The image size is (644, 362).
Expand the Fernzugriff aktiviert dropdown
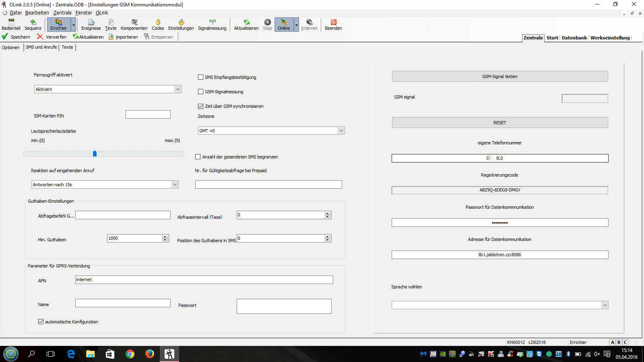coord(178,89)
